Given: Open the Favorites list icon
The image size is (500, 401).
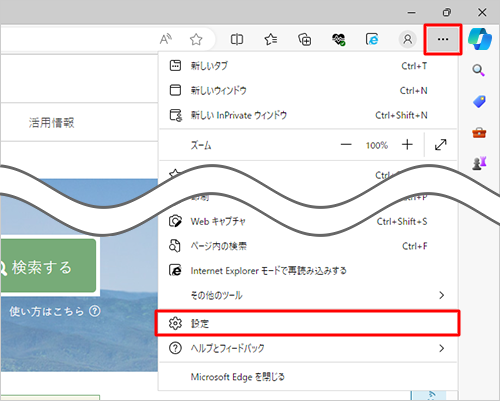Looking at the screenshot, I should click(271, 39).
